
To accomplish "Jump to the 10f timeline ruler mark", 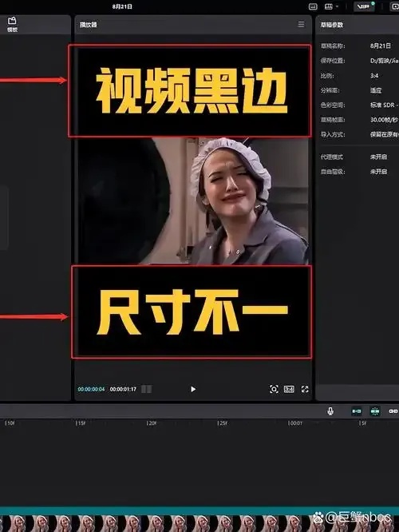I will click(10, 423).
